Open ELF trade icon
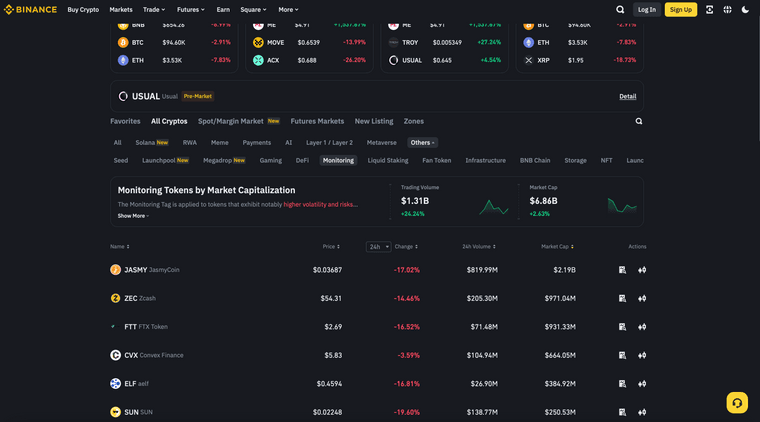The height and width of the screenshot is (422, 760). [x=642, y=384]
